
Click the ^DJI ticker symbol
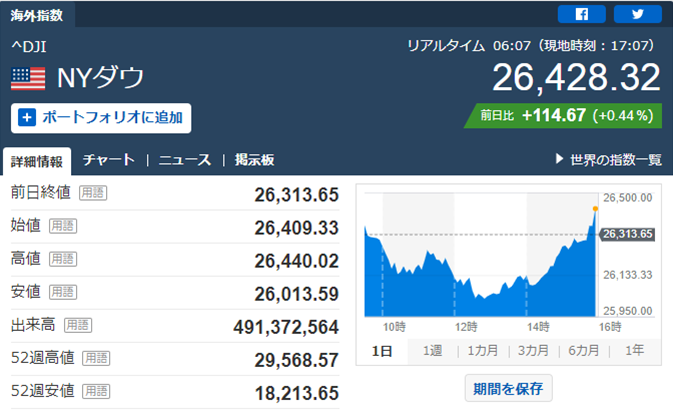click(29, 46)
